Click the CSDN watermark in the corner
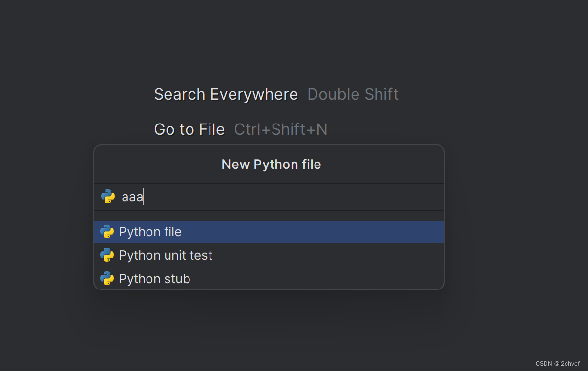Screen dimensions: 588x371 (557, 364)
